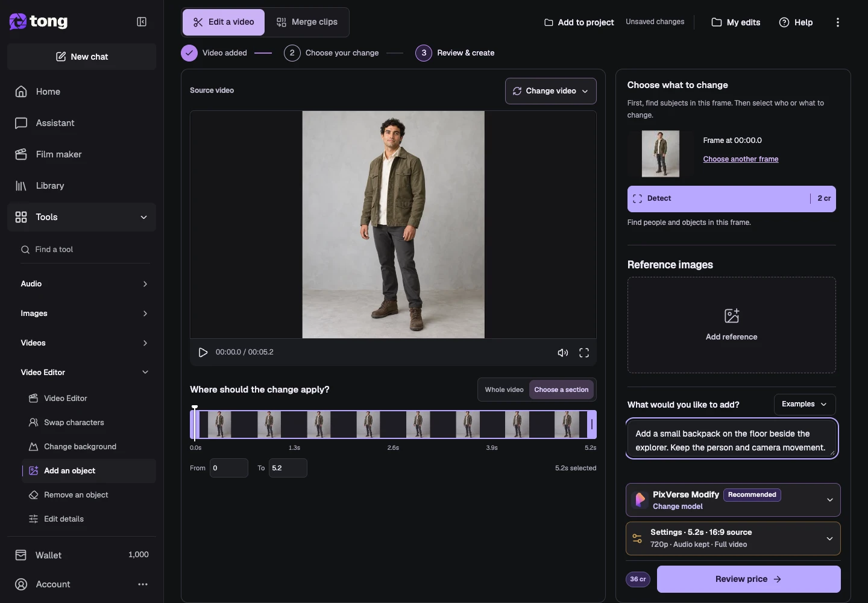868x603 pixels.
Task: Click the tong logo
Action: tap(39, 22)
